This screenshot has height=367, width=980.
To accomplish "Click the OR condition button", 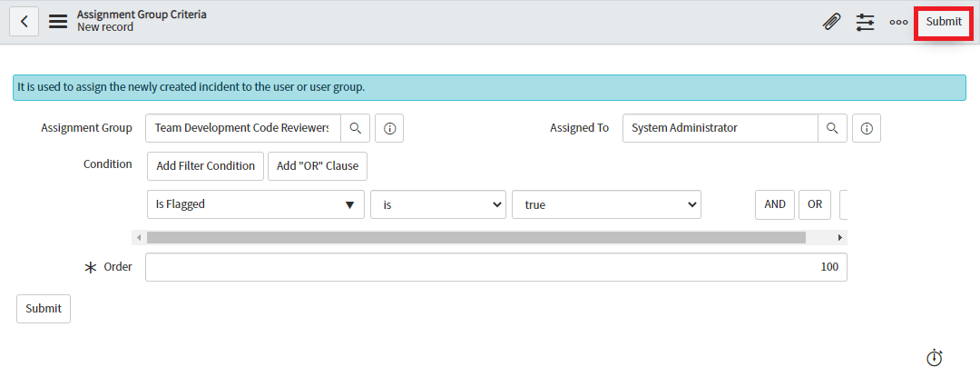I will (x=815, y=204).
